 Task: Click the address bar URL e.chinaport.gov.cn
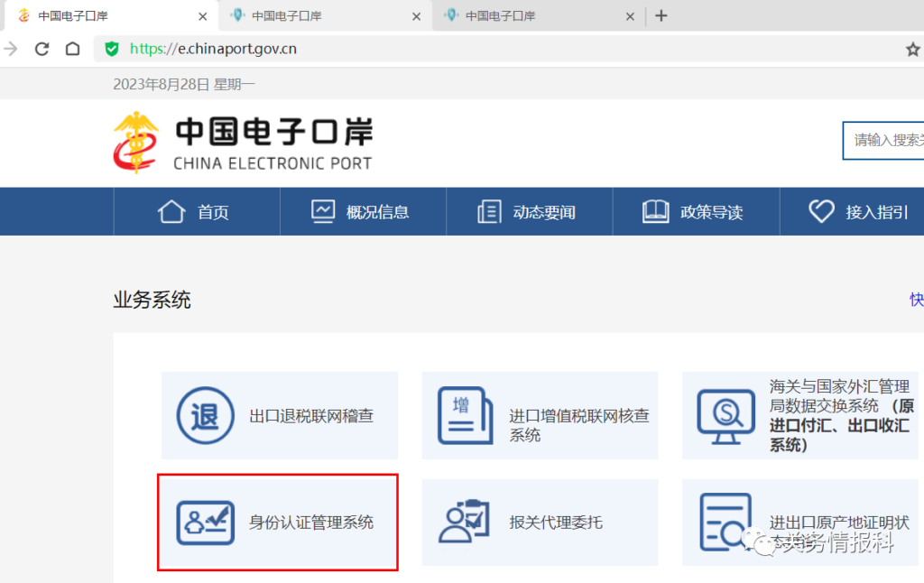[213, 49]
